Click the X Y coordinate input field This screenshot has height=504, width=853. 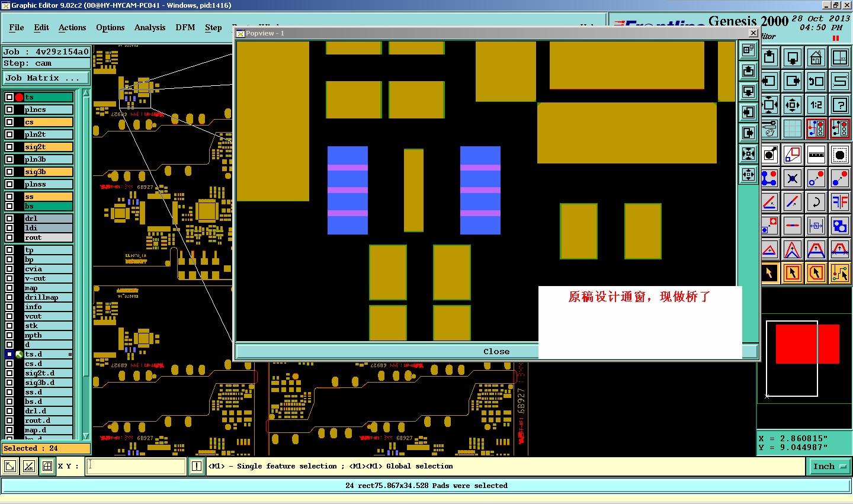136,466
